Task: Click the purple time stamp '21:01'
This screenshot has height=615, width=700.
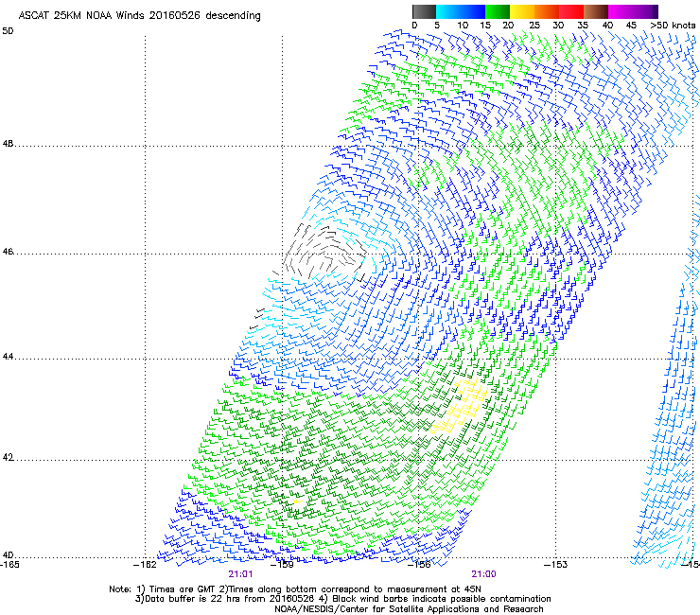Action: point(240,574)
